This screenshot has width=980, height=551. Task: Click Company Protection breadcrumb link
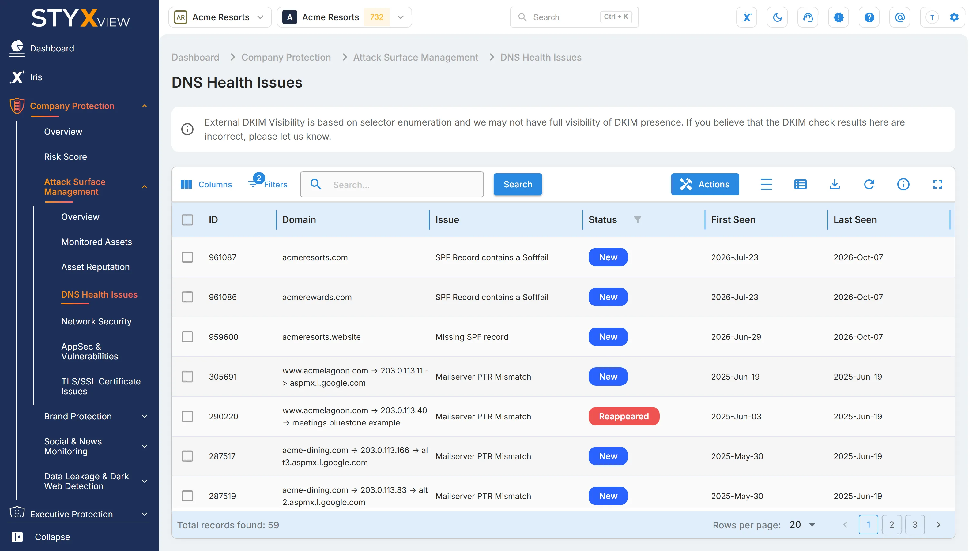point(286,58)
